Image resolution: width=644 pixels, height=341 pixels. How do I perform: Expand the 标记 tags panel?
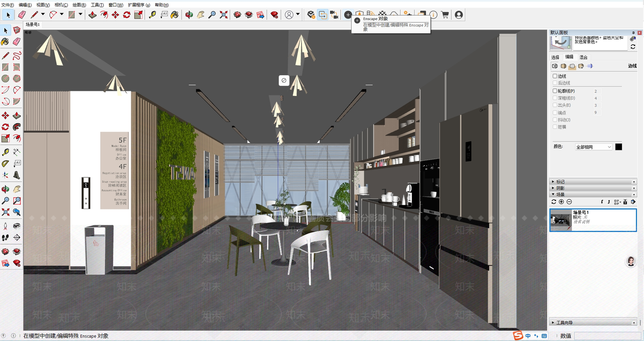(593, 182)
